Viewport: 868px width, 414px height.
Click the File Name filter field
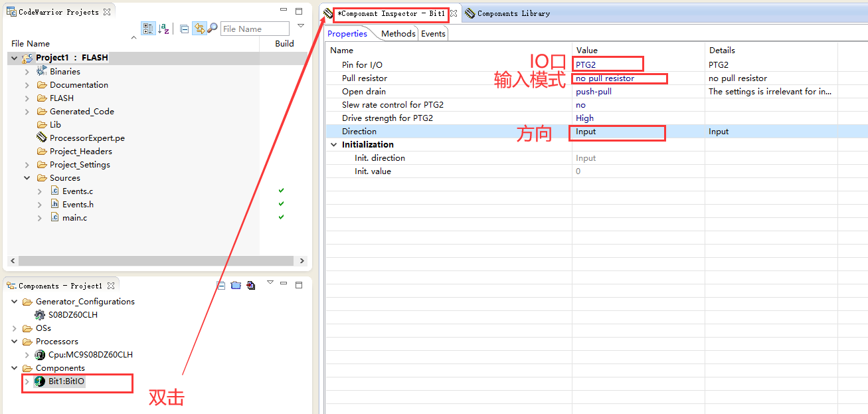255,29
